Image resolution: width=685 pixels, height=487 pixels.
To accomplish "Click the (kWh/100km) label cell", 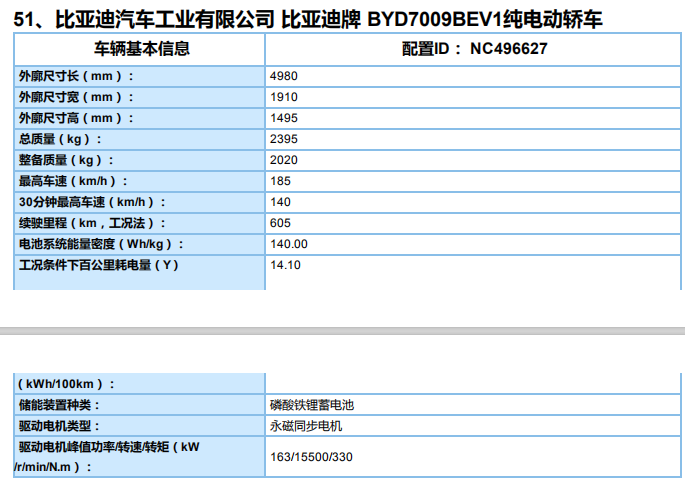I will (66, 384).
